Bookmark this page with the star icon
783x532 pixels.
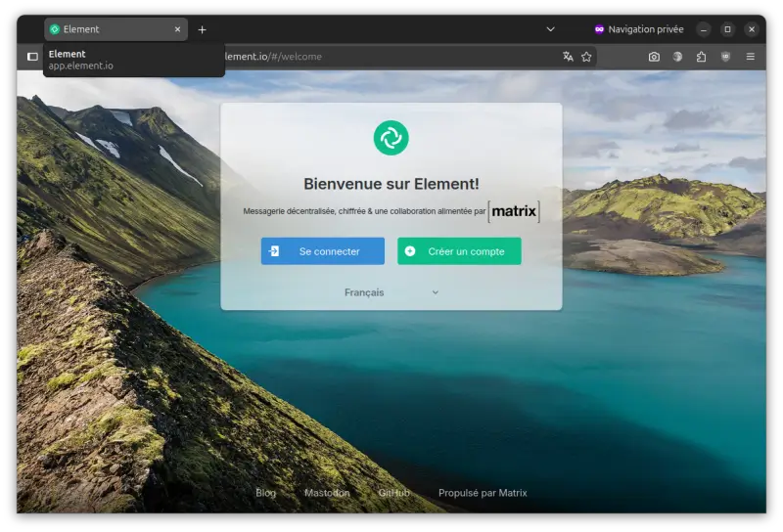(x=586, y=57)
